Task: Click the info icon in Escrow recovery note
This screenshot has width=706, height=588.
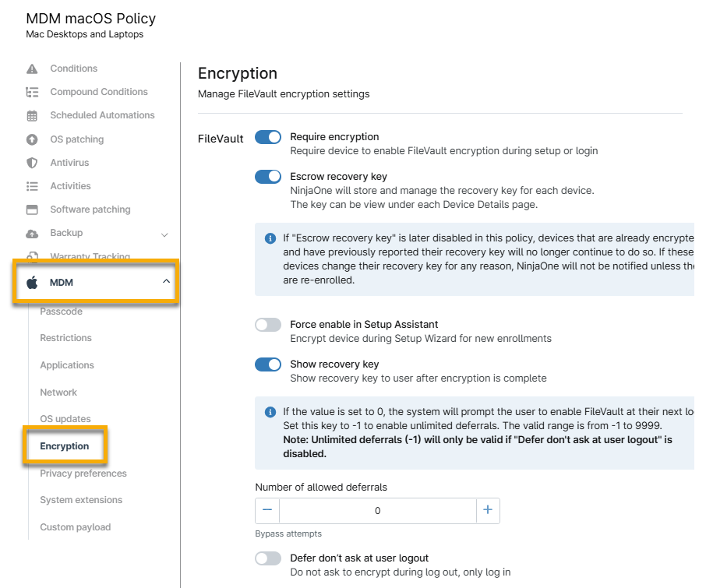Action: pos(270,238)
